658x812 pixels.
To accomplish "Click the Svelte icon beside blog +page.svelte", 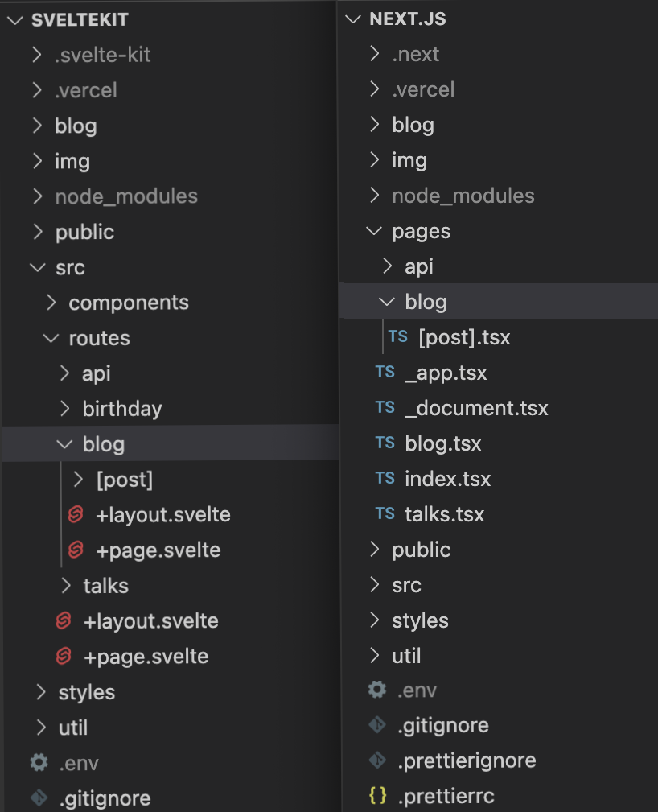I will [x=76, y=550].
